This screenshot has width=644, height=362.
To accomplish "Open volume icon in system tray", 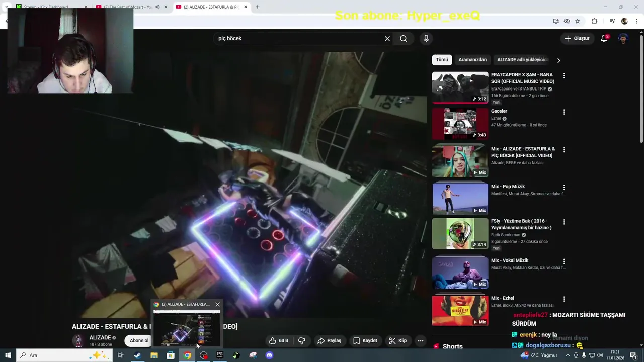I will 600,355.
